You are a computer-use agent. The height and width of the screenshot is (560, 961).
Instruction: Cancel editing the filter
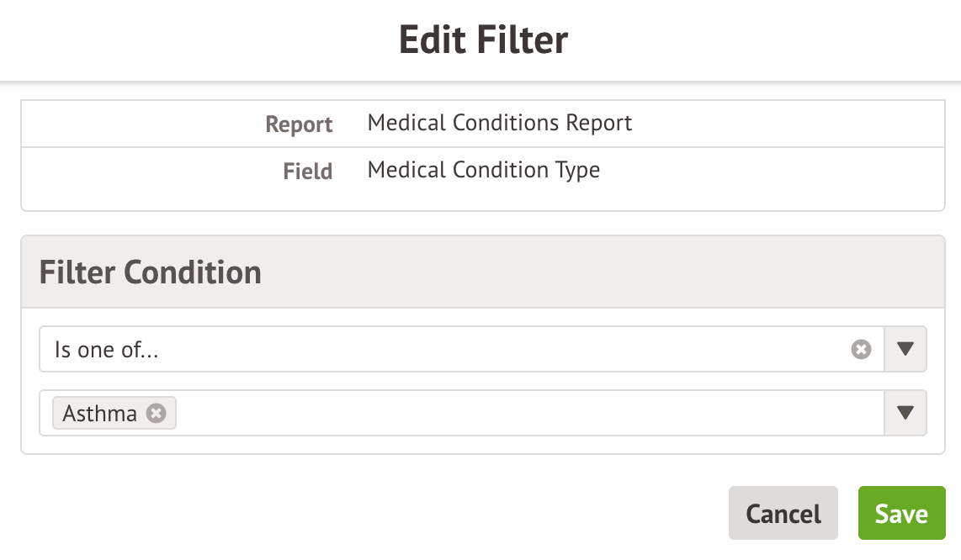tap(783, 513)
